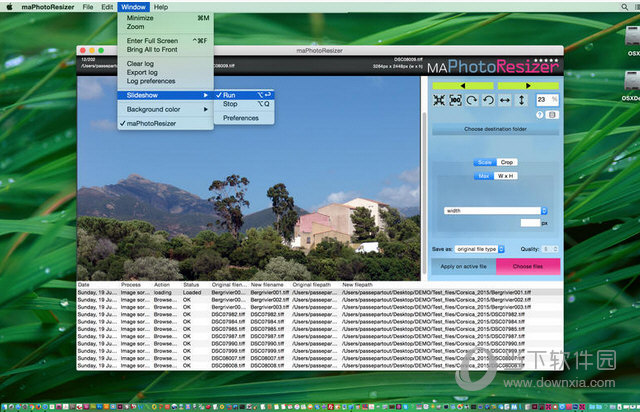640x412 pixels.
Task: Open the Save as file type dropdown
Action: (x=480, y=249)
